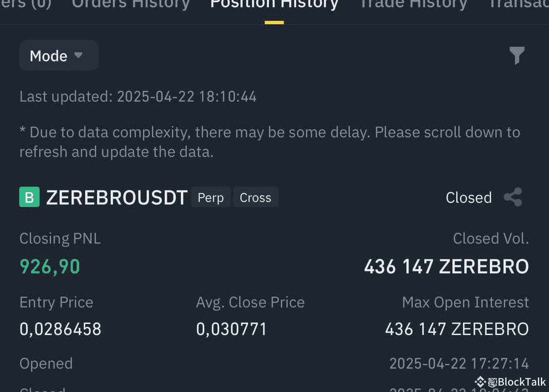Screen dimensions: 549x392
Task: Tap the Opened time 2025-04-22 17:27:14
Action: coord(459,364)
